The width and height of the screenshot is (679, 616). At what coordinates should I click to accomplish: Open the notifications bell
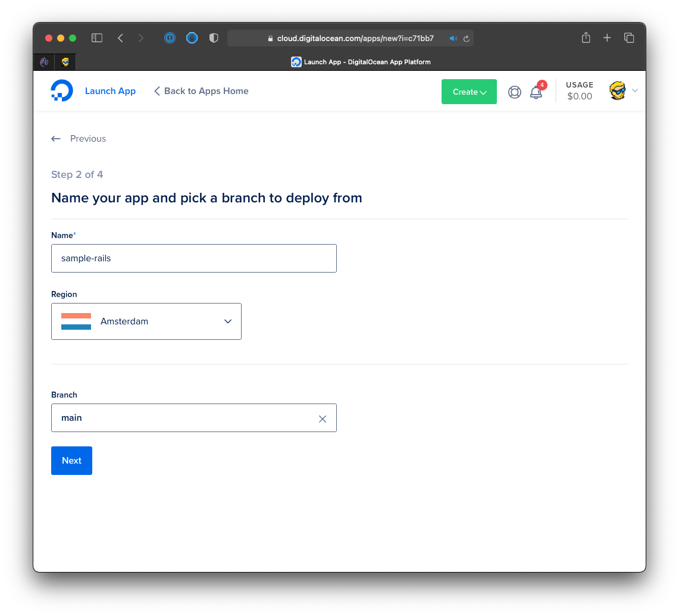click(x=536, y=92)
